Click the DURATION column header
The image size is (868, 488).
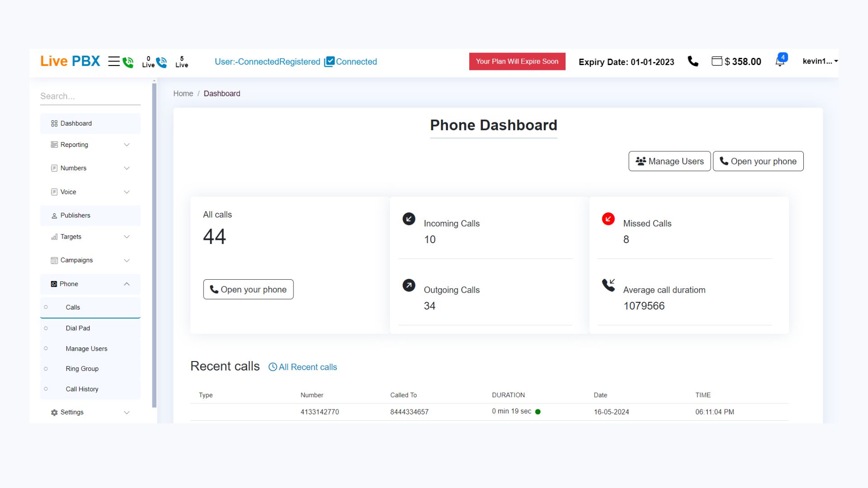coord(508,395)
